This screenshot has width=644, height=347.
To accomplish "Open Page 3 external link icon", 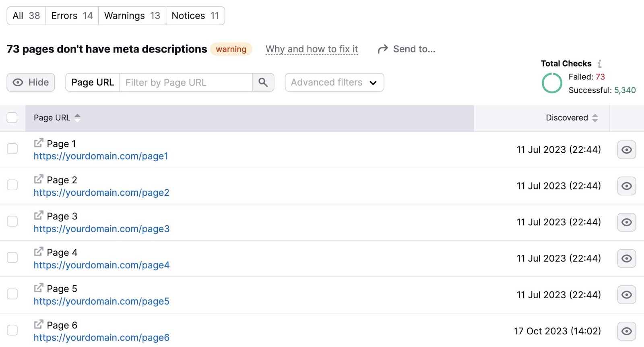I will coord(39,216).
